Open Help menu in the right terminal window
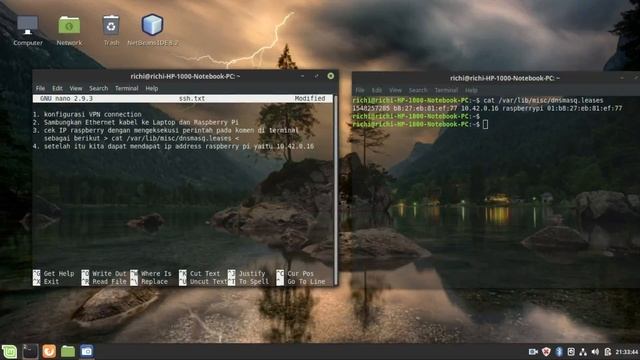Image resolution: width=640 pixels, height=360 pixels. (x=471, y=90)
